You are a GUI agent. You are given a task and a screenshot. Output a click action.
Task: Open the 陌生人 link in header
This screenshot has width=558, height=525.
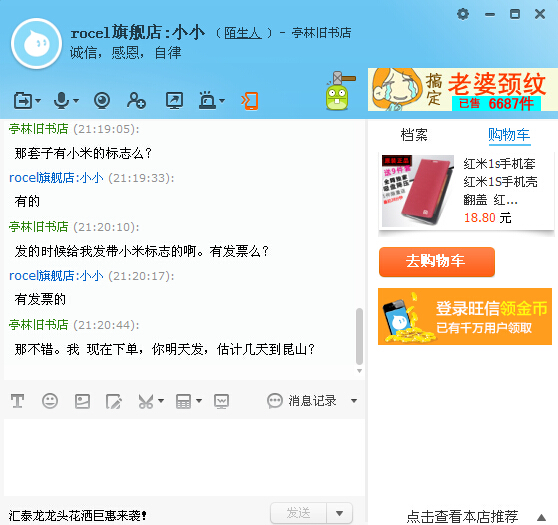243,33
